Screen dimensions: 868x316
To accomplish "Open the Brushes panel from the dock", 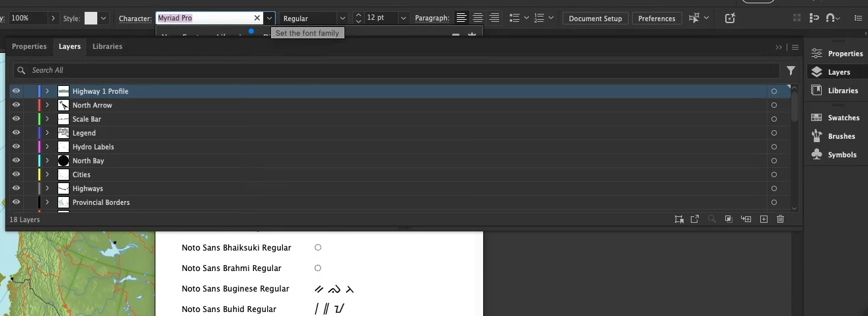I will click(833, 136).
